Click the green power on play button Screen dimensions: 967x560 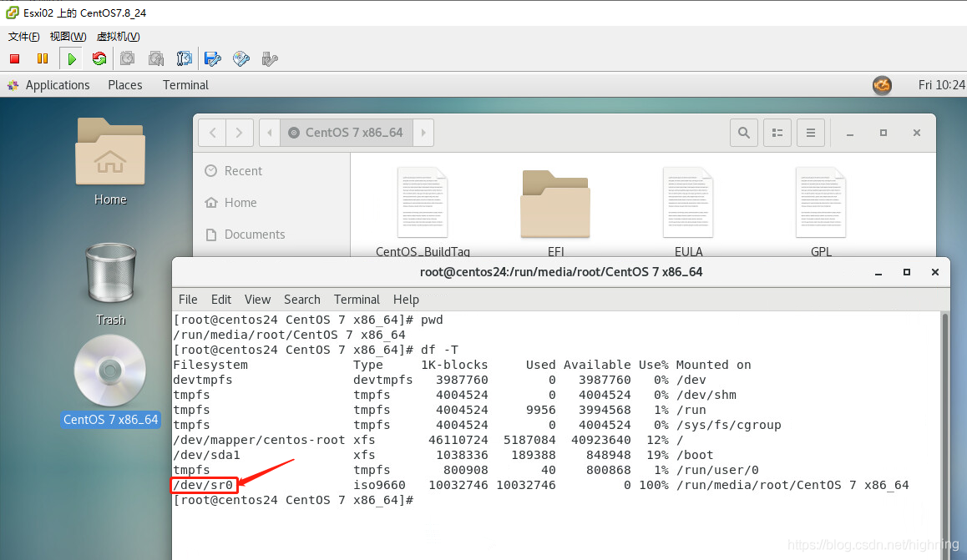coord(72,59)
